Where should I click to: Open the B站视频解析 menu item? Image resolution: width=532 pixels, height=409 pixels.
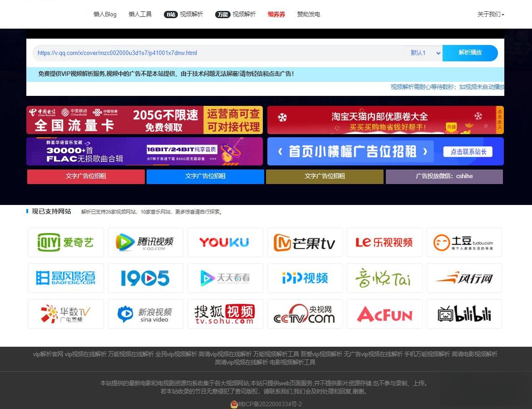(183, 14)
